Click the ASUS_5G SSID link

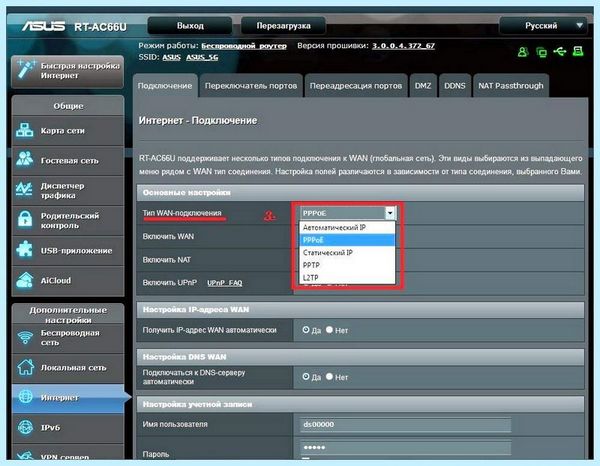point(202,57)
